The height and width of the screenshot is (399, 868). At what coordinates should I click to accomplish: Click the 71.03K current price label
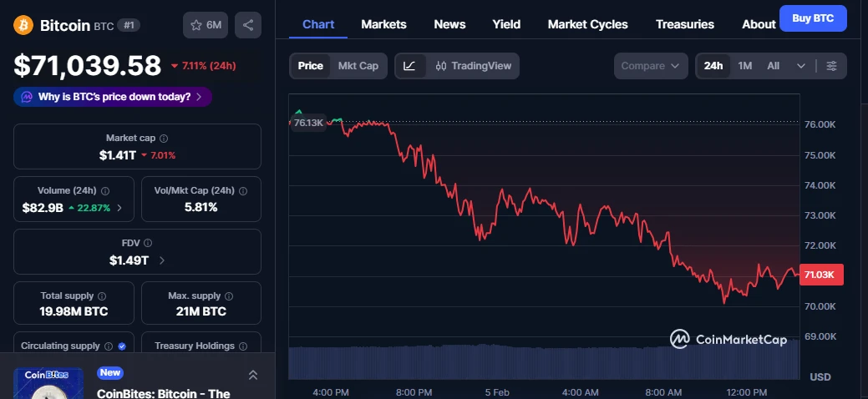821,275
